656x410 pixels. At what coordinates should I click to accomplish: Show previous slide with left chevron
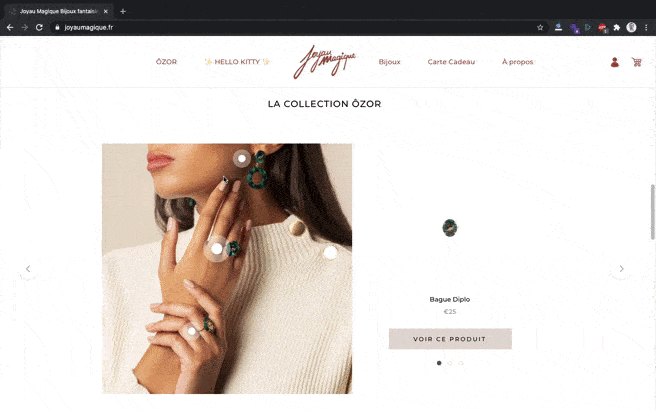pos(28,269)
